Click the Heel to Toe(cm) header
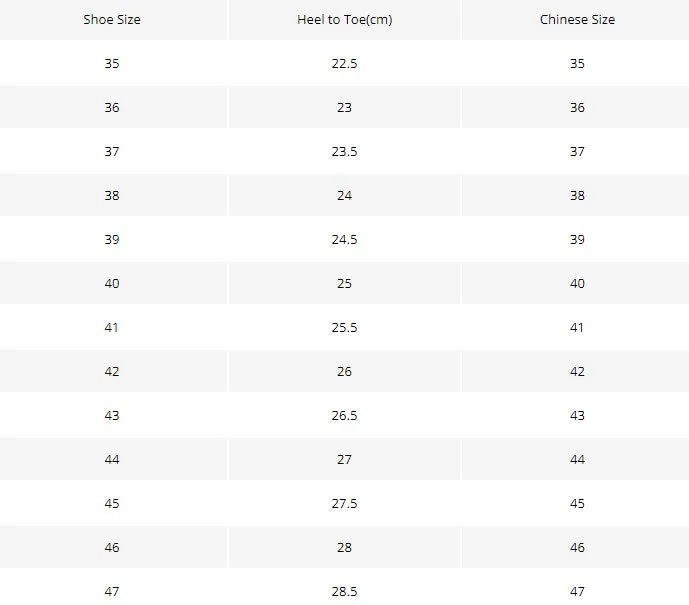The width and height of the screenshot is (689, 605). (x=344, y=20)
